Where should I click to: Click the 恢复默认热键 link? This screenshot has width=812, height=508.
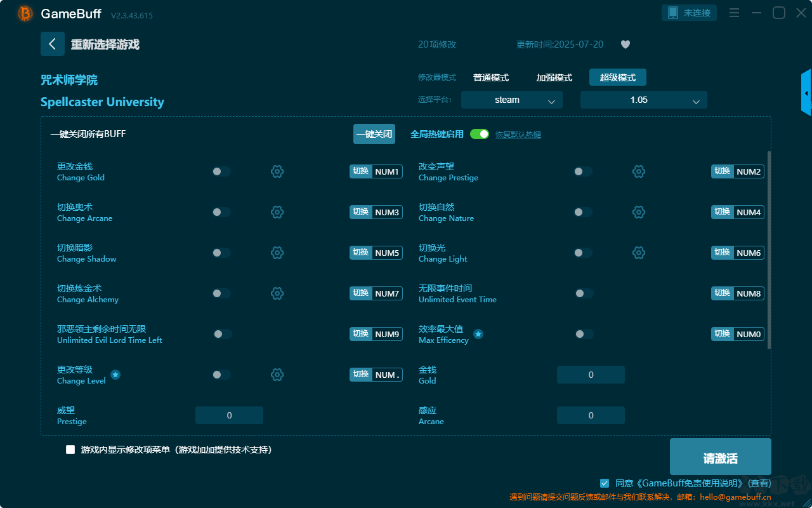pyautogui.click(x=518, y=135)
